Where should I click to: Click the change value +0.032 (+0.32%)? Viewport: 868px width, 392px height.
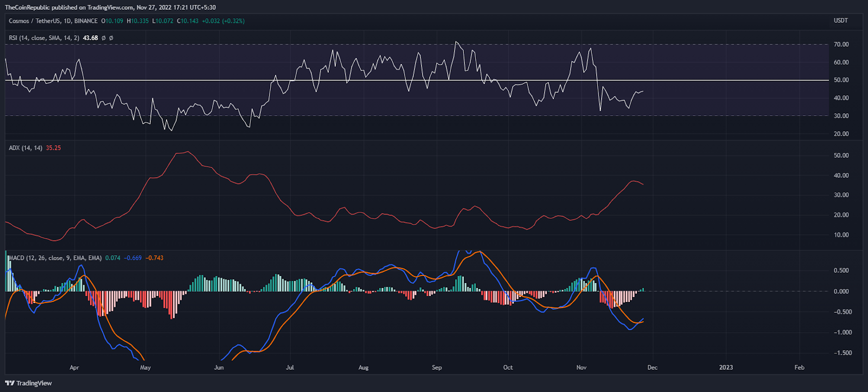coord(223,21)
